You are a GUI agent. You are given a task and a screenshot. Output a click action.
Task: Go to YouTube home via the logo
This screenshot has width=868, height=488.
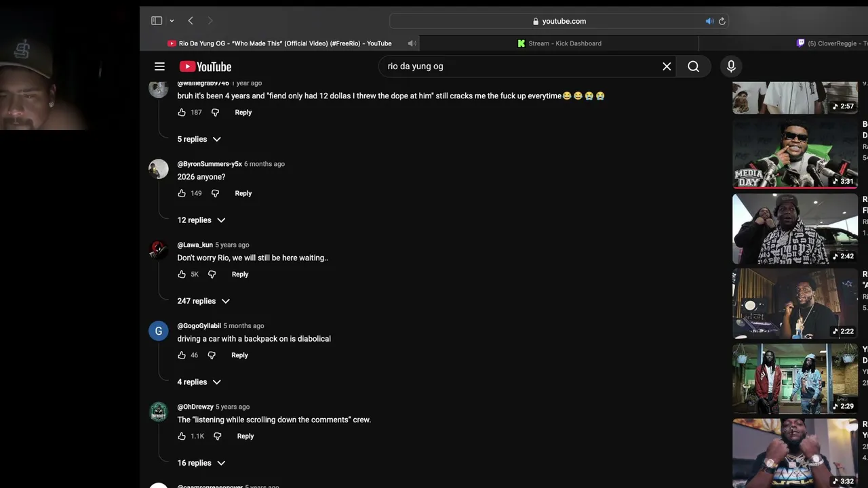[205, 66]
